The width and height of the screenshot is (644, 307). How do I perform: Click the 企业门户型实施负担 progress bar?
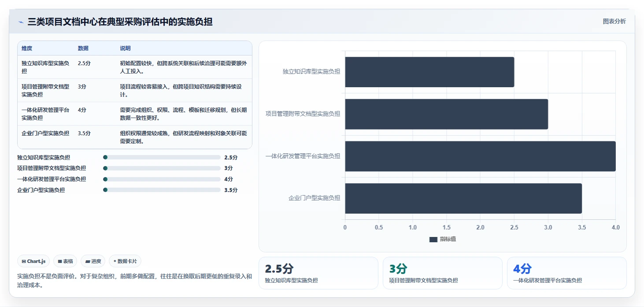162,190
